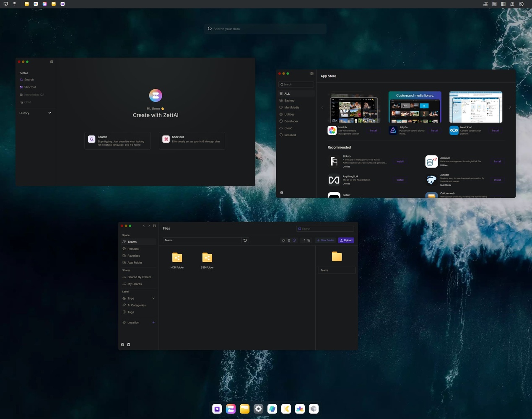The image size is (532, 419).
Task: Collapse the History section in ZettAI
Action: tap(49, 113)
